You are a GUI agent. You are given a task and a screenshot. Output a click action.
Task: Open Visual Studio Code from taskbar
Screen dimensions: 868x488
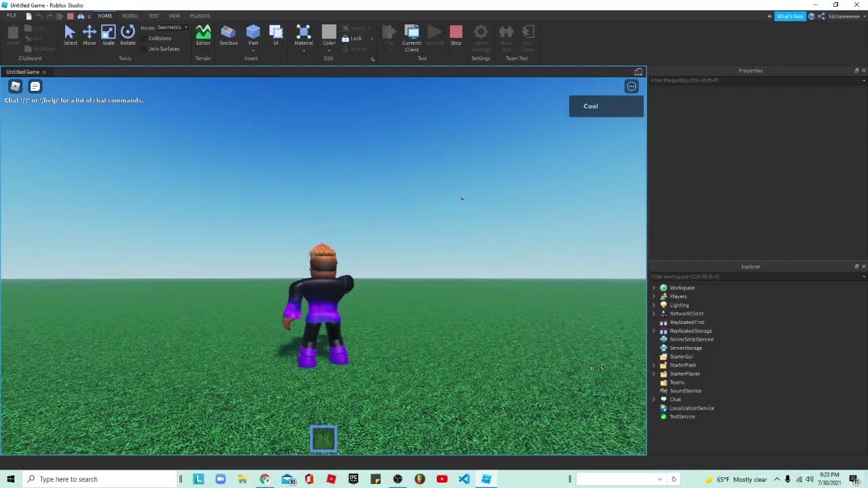coord(464,479)
